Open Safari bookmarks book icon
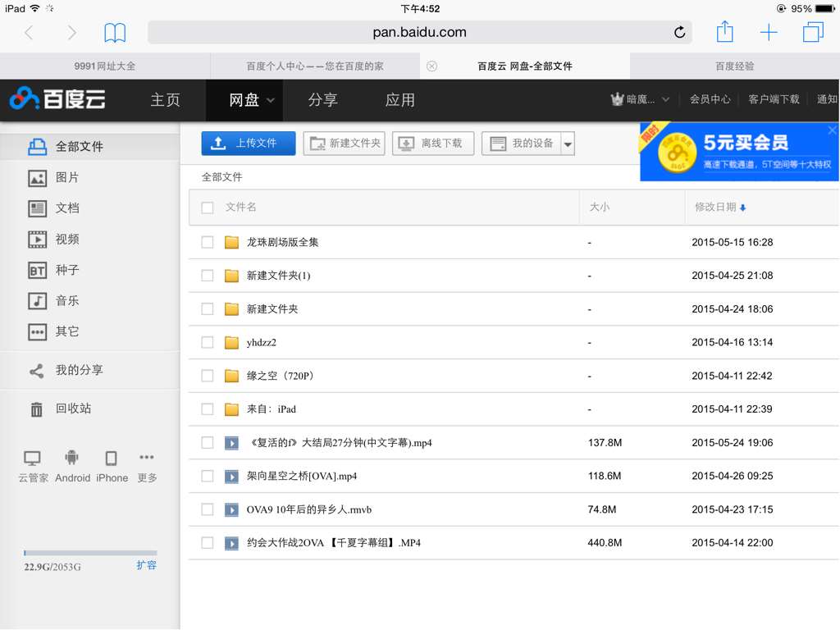This screenshot has height=630, width=840. pyautogui.click(x=115, y=33)
